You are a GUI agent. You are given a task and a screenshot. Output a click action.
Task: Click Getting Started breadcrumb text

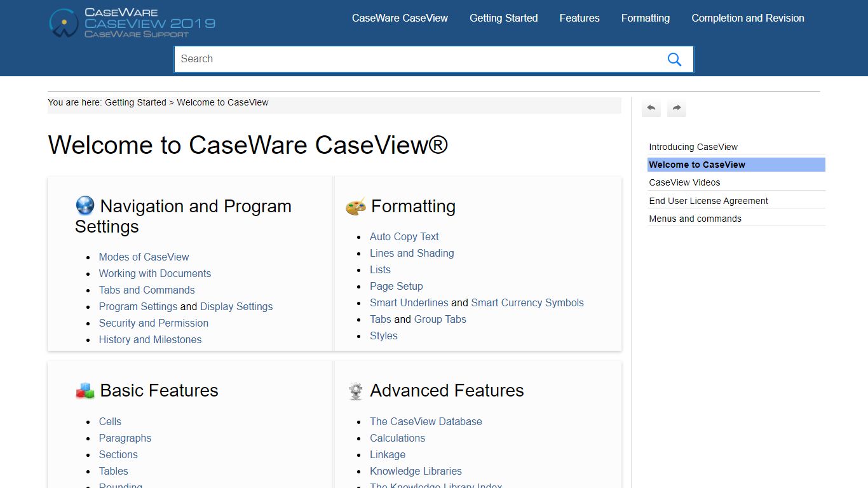(x=135, y=102)
